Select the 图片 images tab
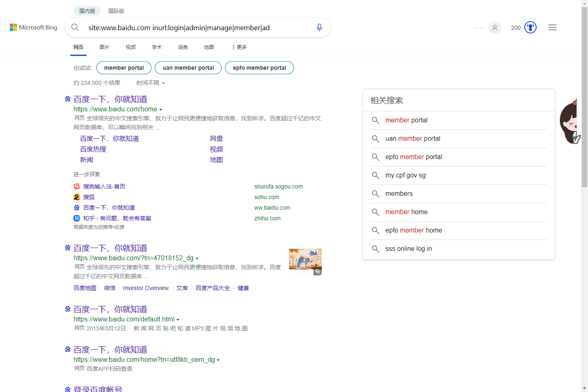This screenshot has width=588, height=392. pos(105,47)
